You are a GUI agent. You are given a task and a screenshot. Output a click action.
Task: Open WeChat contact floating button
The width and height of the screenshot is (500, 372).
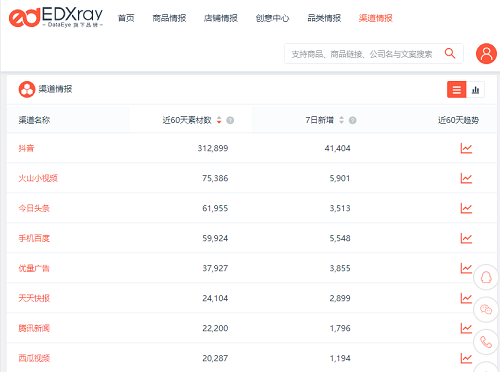tap(486, 309)
